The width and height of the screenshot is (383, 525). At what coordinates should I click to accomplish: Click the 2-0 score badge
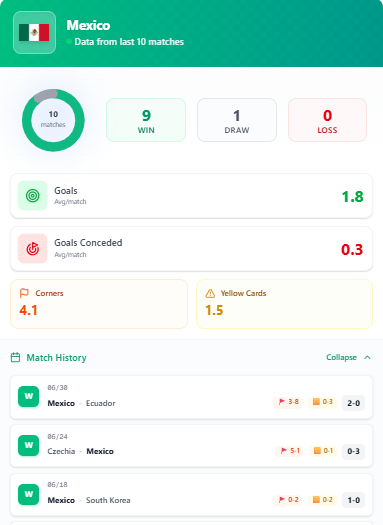coord(354,403)
